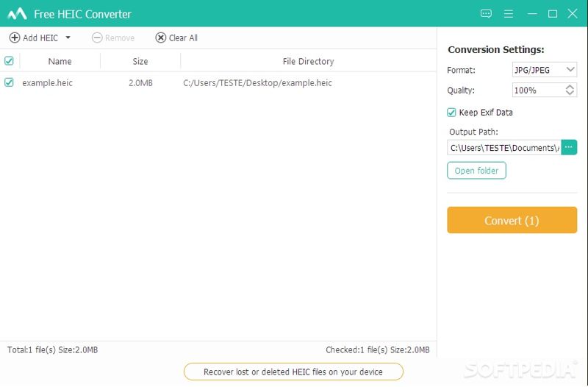The image size is (588, 387).
Task: Select the example.heic file name
Action: (x=47, y=83)
